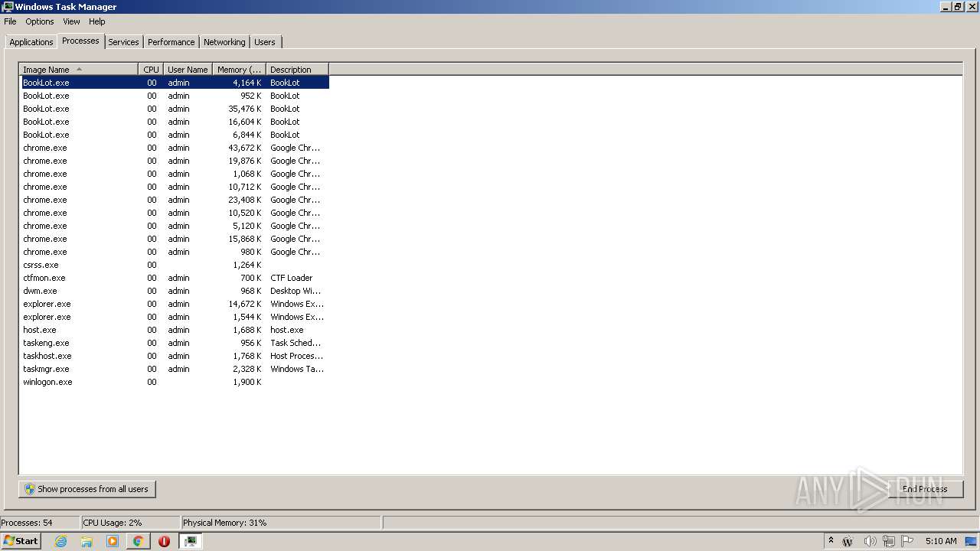The height and width of the screenshot is (551, 980).
Task: Select BookLot.exe row using 6,844 K
Action: 175,135
